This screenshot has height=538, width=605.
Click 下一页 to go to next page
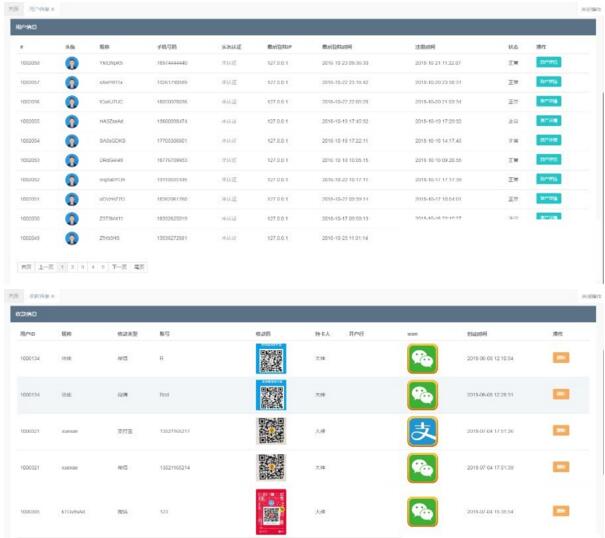[x=119, y=267]
